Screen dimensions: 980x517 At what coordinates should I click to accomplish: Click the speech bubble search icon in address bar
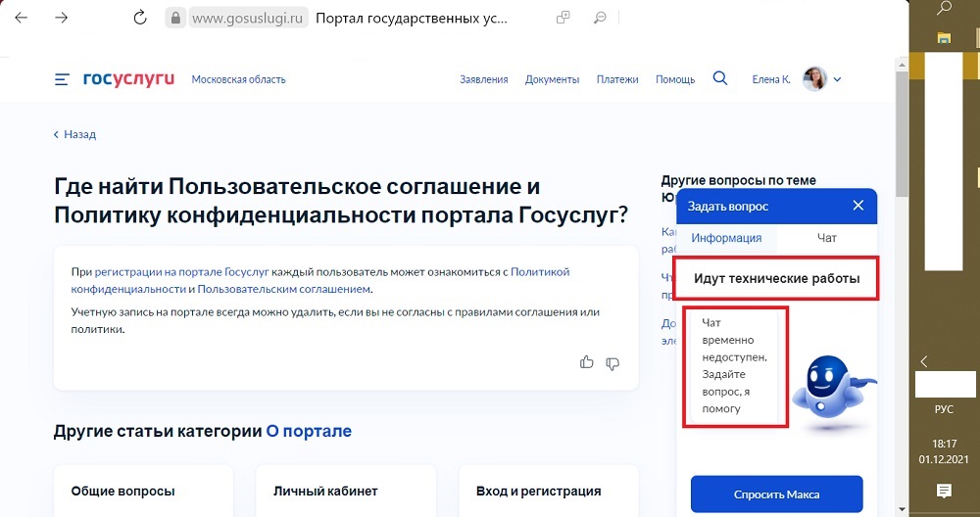pos(600,18)
